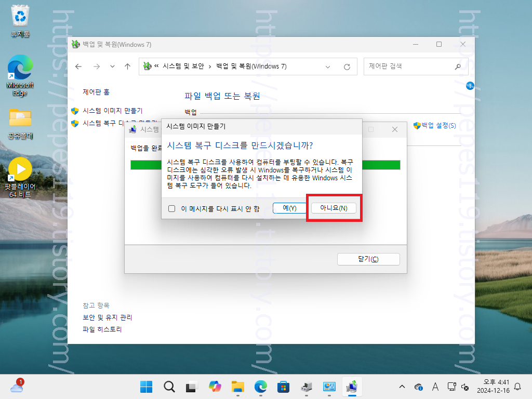The height and width of the screenshot is (399, 532).
Task: Open Task View on taskbar
Action: pos(191,387)
